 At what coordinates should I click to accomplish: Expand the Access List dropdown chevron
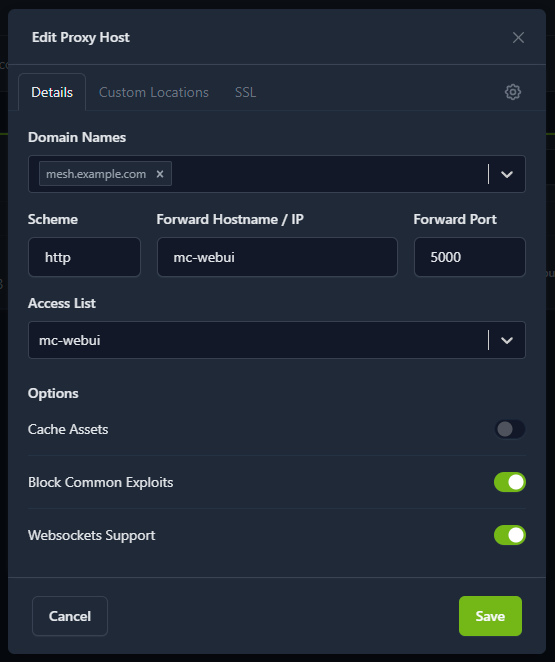507,340
